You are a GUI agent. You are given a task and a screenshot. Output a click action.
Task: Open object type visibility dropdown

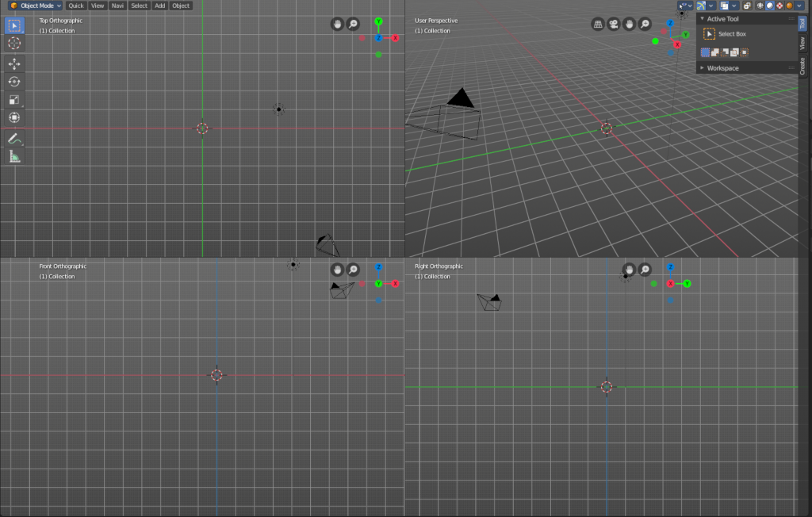coord(685,6)
